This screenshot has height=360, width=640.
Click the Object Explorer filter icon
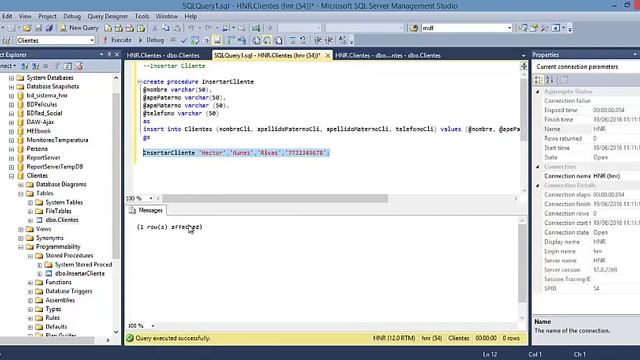click(x=57, y=66)
